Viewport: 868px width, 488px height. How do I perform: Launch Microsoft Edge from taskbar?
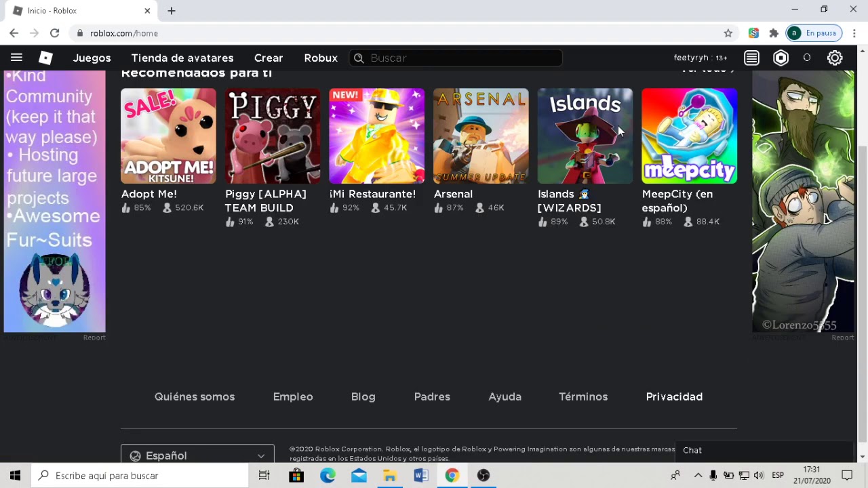point(328,475)
